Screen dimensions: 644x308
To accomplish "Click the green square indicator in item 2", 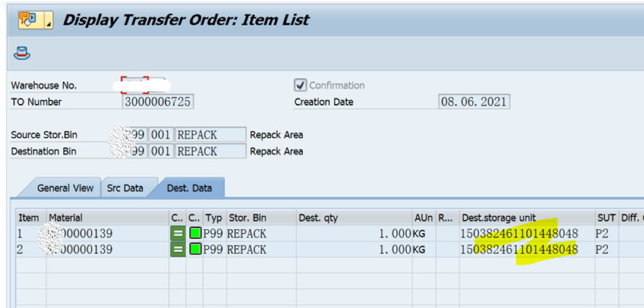I will click(x=196, y=249).
